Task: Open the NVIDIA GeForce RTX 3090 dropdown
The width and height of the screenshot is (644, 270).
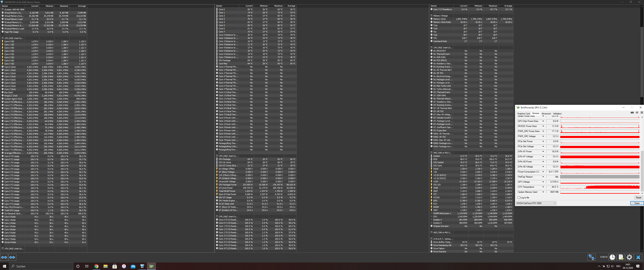Action: pos(535,203)
